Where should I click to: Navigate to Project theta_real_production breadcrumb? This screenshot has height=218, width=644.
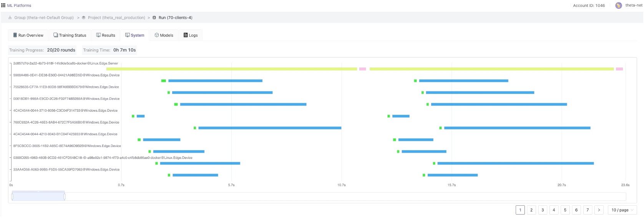(116, 18)
